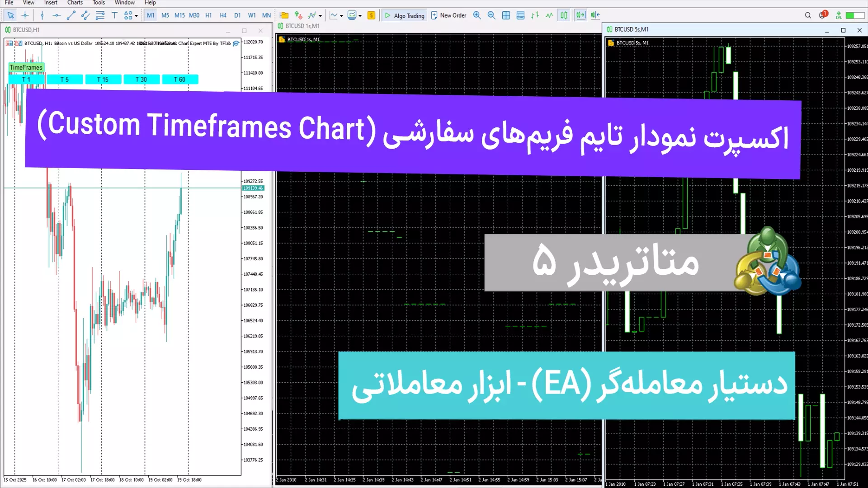Screen dimensions: 868x488
Task: Select the crosshair cursor tool
Action: [x=25, y=15]
